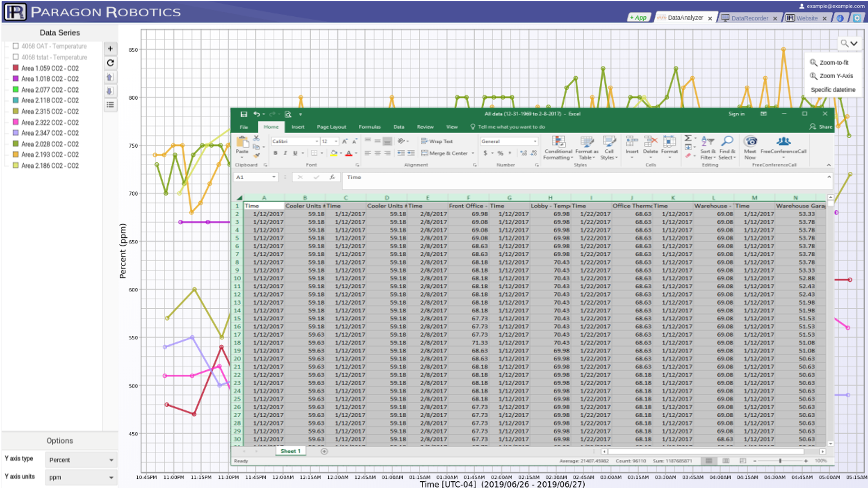Click the Add New Sheet plus icon

(x=324, y=451)
